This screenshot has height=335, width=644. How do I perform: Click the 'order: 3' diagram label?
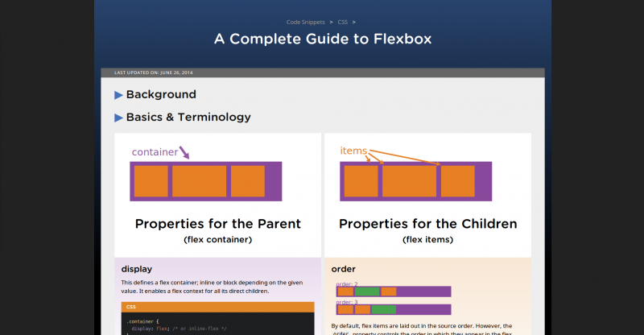347,302
